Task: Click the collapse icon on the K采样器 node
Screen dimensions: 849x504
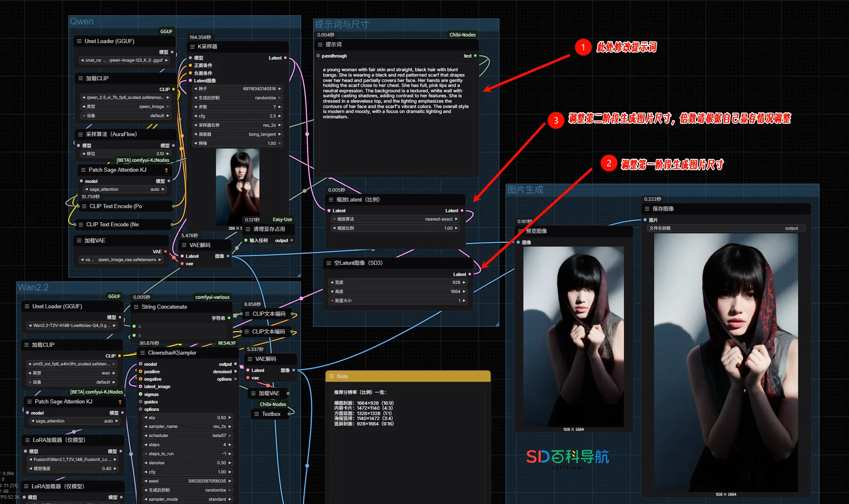Action: [x=193, y=46]
